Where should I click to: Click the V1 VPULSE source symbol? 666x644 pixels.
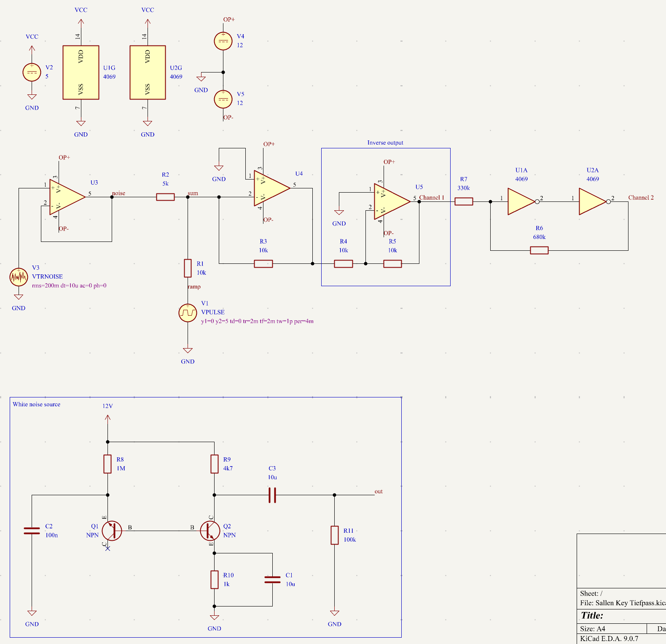pyautogui.click(x=188, y=313)
